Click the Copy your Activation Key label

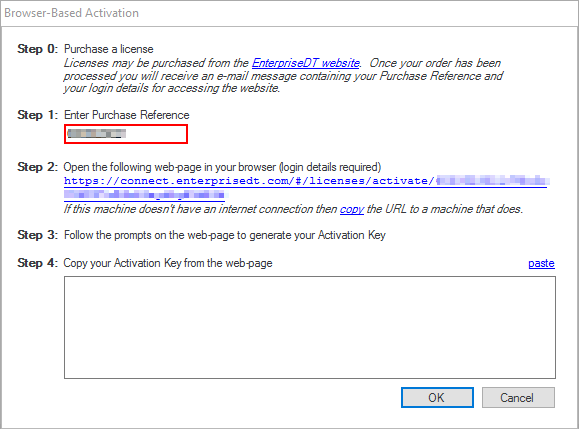[x=168, y=263]
